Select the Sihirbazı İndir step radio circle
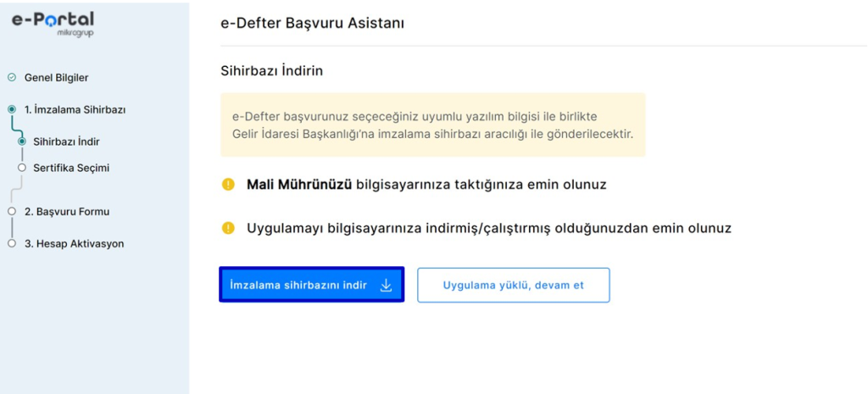Screen dimensions: 868x394 22,142
